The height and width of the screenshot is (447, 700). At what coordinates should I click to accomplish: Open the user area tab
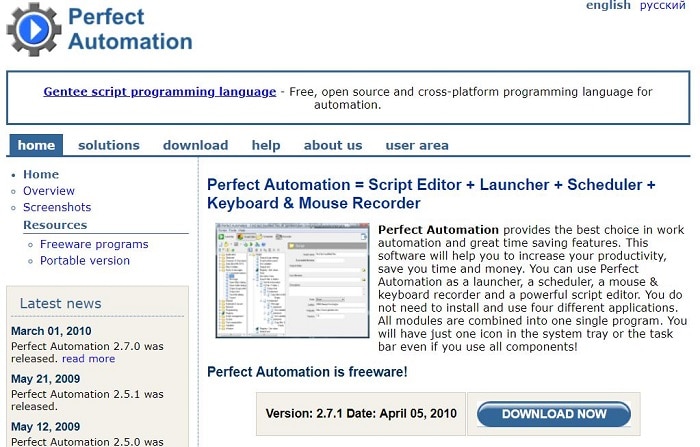(417, 145)
